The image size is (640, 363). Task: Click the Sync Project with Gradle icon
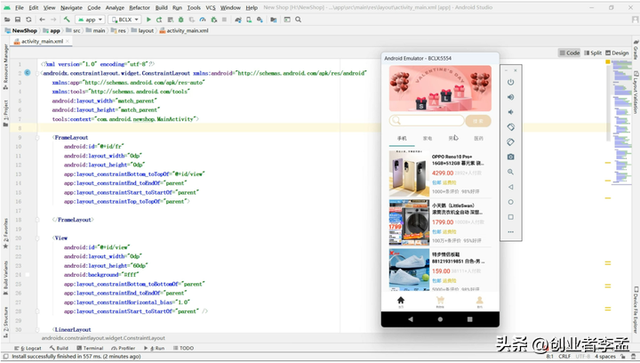point(238,20)
